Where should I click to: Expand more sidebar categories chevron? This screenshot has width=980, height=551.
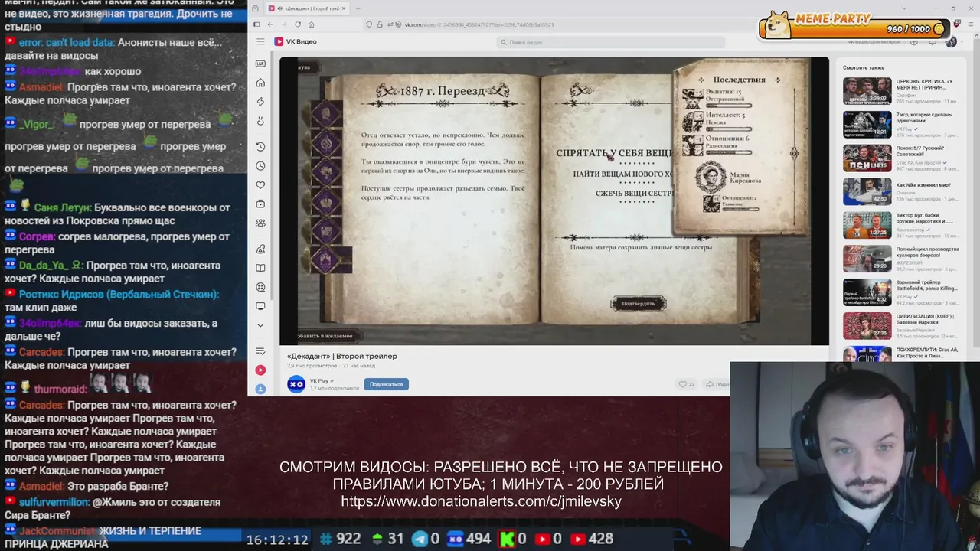point(260,325)
